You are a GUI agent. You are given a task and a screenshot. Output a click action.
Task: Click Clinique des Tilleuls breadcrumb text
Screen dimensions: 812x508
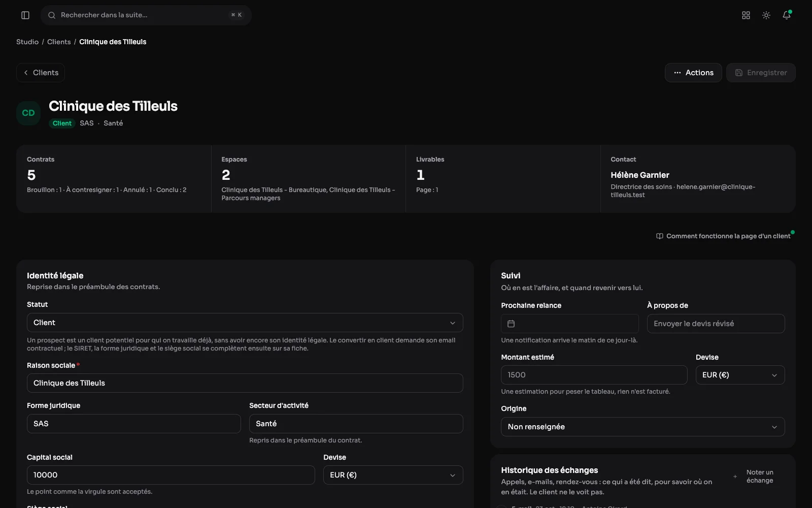coord(113,42)
